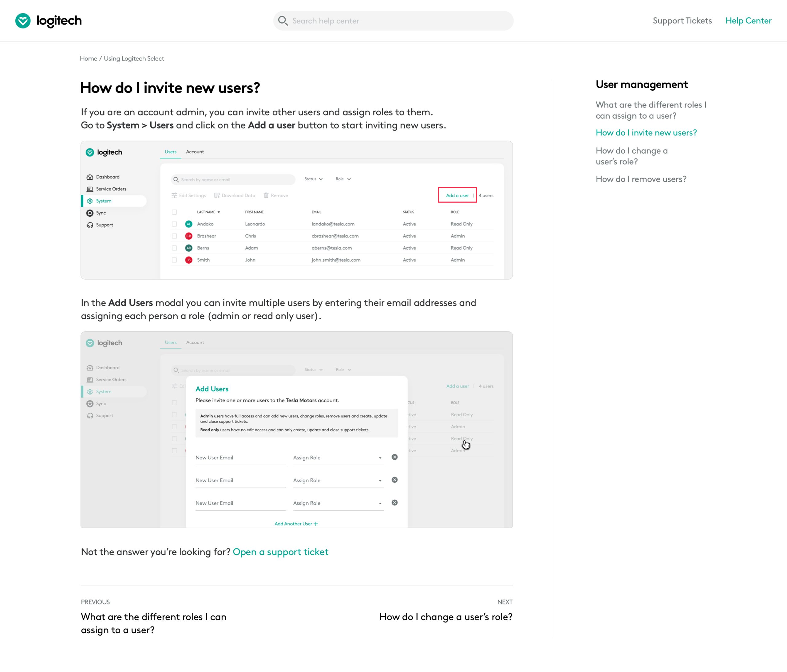Click Edit Settings icon in users toolbar
The width and height of the screenshot is (787, 672).
[174, 195]
